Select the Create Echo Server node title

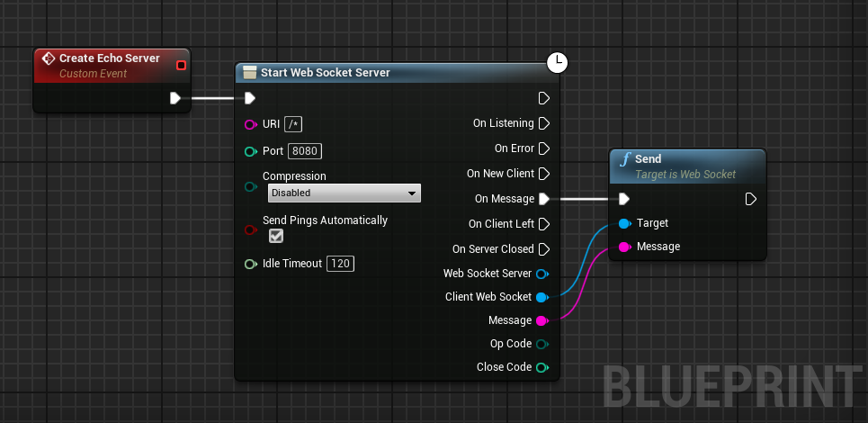(x=110, y=58)
